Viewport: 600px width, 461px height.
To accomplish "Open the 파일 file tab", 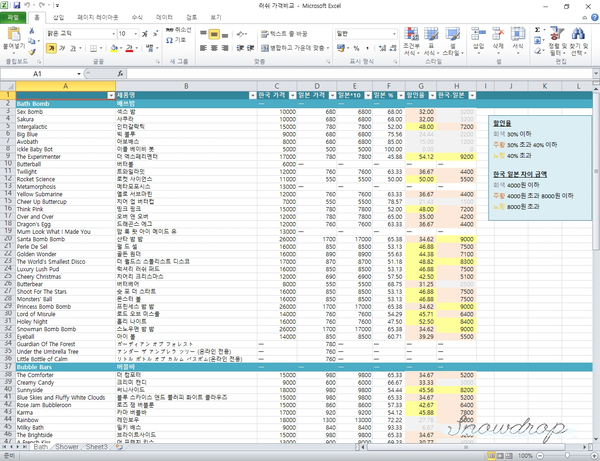I will [13, 17].
